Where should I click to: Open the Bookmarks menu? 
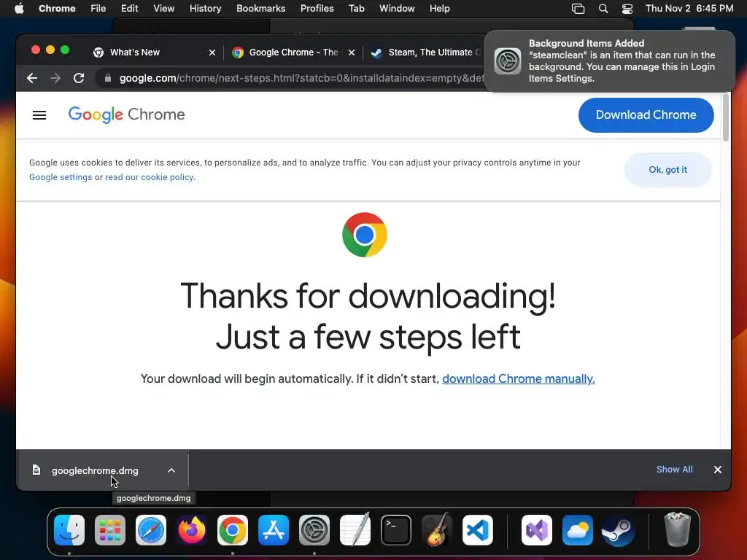coord(260,9)
